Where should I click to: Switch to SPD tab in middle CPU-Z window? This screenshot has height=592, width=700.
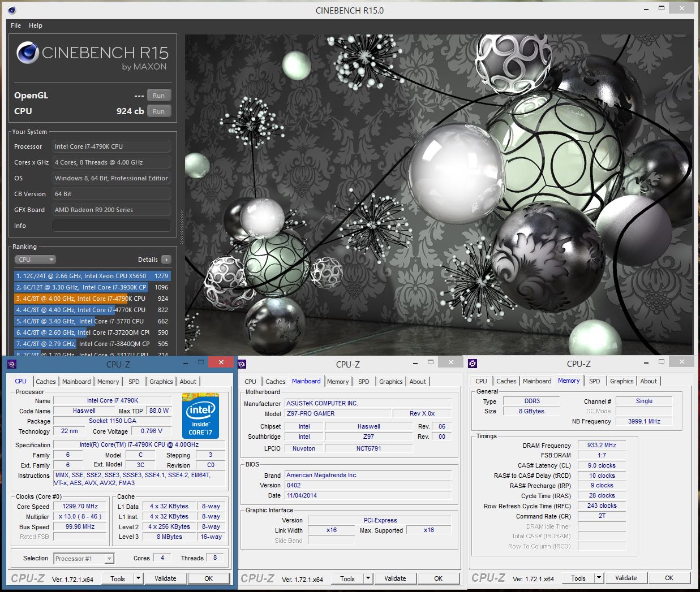364,382
